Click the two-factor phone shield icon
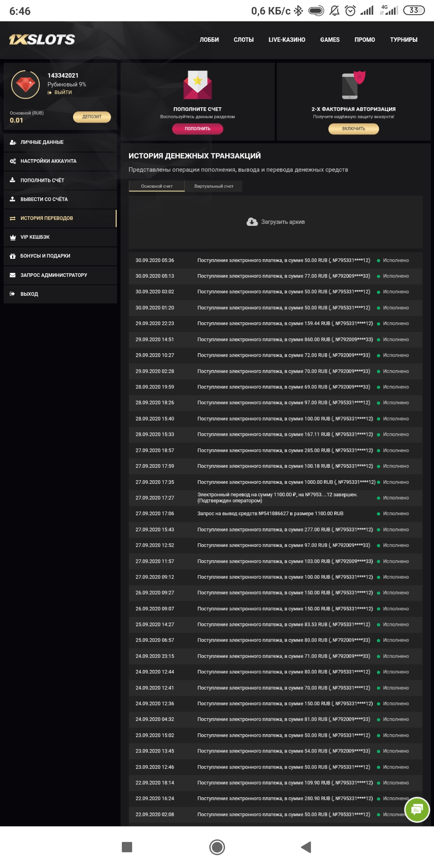The height and width of the screenshot is (868, 434). pyautogui.click(x=353, y=85)
